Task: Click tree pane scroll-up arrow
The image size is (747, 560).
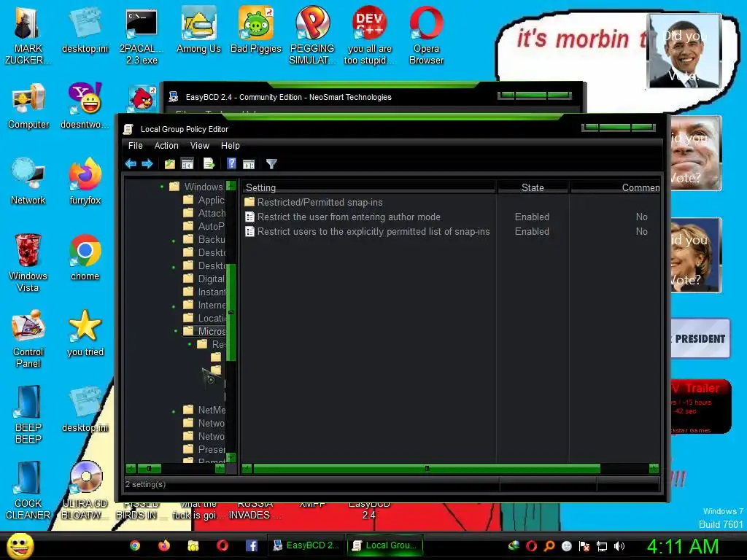Action: 231,186
